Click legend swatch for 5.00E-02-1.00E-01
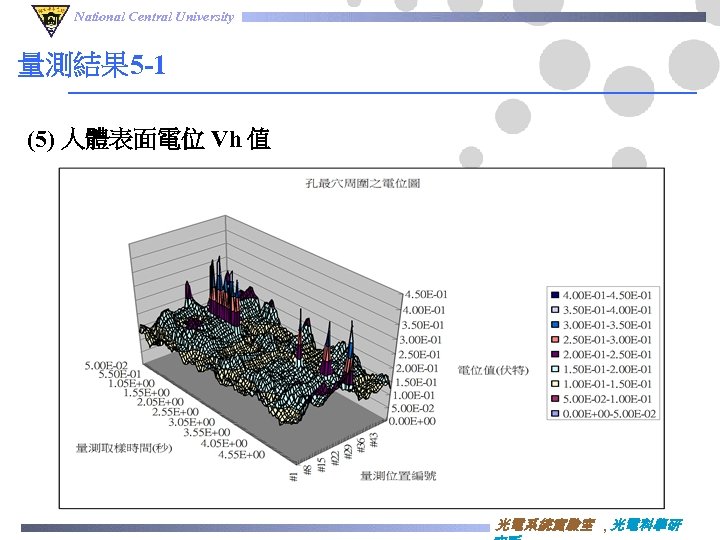The image size is (720, 540). point(555,399)
